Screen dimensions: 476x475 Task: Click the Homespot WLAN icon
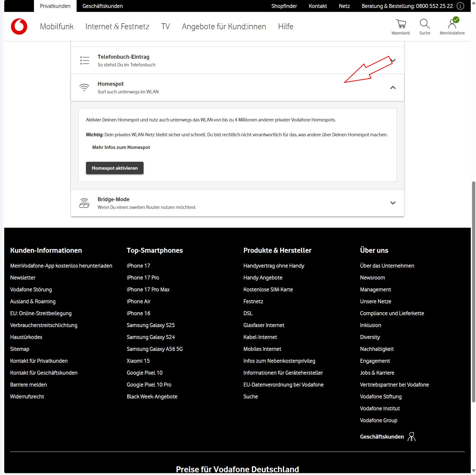click(84, 87)
